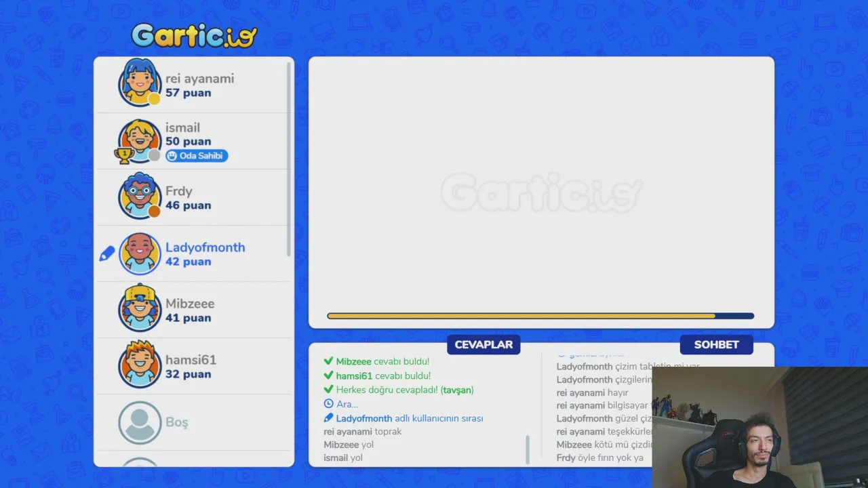This screenshot has width=868, height=488.
Task: Click the name ismail in player list
Action: (182, 127)
